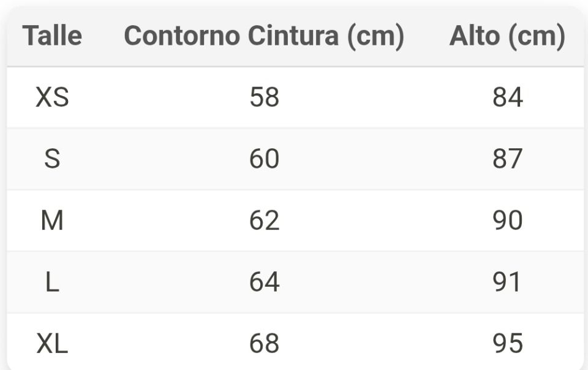Click waist value 60 for S
The height and width of the screenshot is (370, 588).
[264, 159]
